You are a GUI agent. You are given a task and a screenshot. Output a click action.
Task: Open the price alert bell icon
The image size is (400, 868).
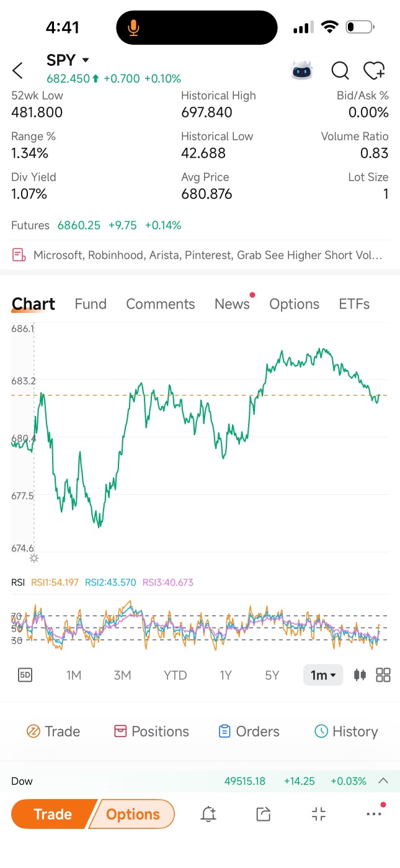pyautogui.click(x=208, y=814)
